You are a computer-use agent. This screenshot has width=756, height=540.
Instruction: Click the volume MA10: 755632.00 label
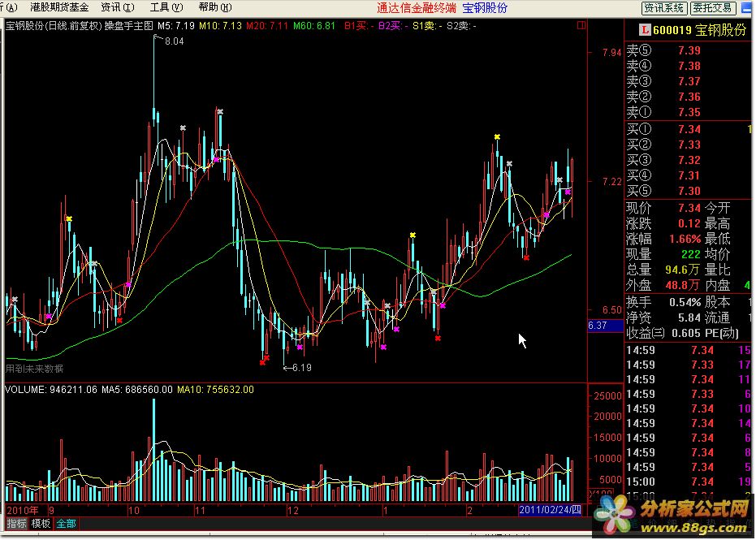215,390
